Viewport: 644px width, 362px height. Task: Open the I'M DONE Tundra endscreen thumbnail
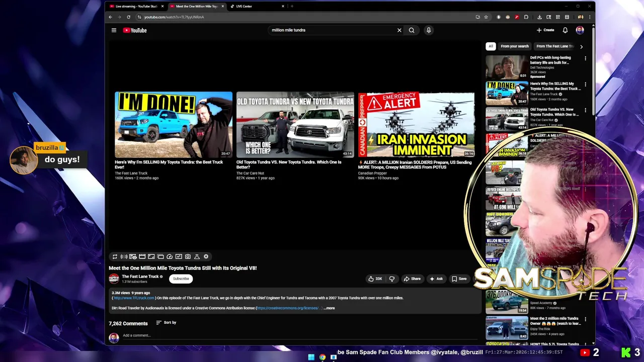(x=174, y=124)
